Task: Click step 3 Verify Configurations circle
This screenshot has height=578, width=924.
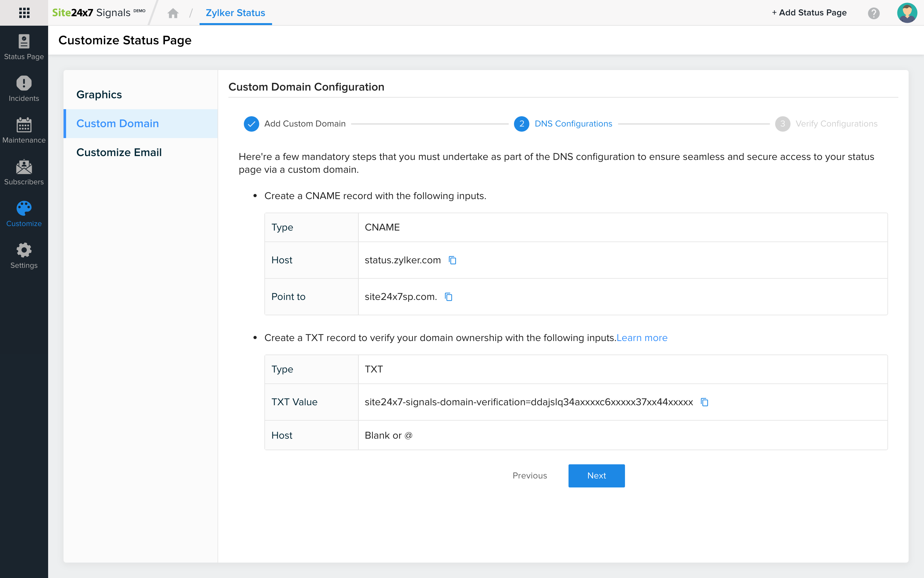Action: point(783,124)
